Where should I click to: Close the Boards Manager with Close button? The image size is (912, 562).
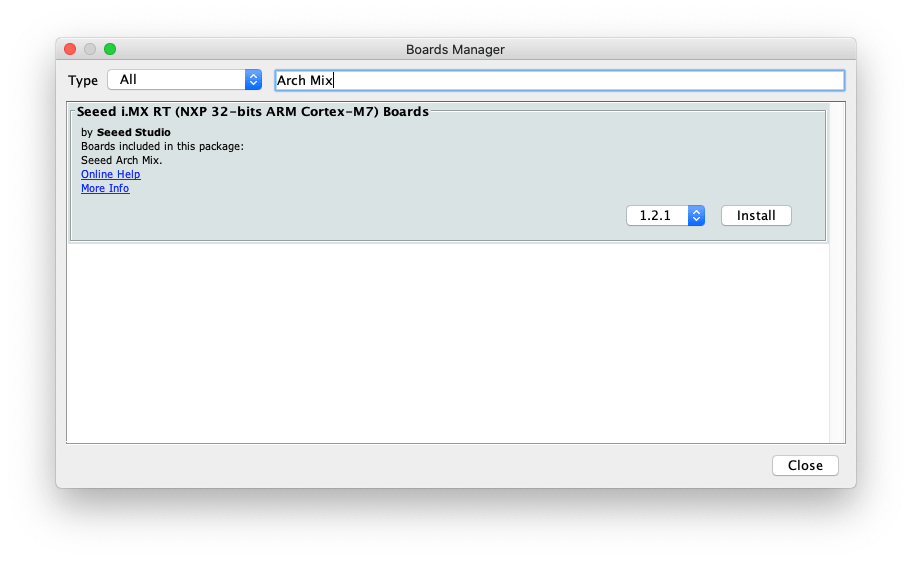click(805, 465)
